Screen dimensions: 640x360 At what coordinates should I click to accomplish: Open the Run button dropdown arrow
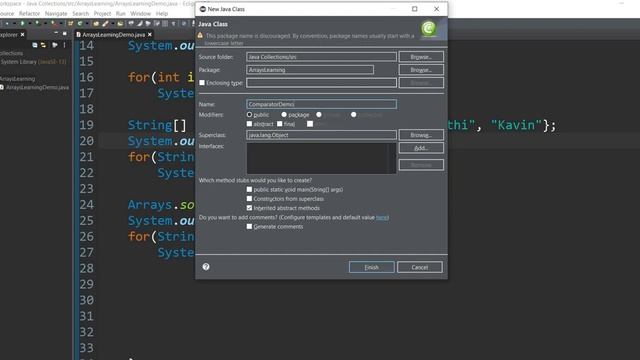click(30, 23)
